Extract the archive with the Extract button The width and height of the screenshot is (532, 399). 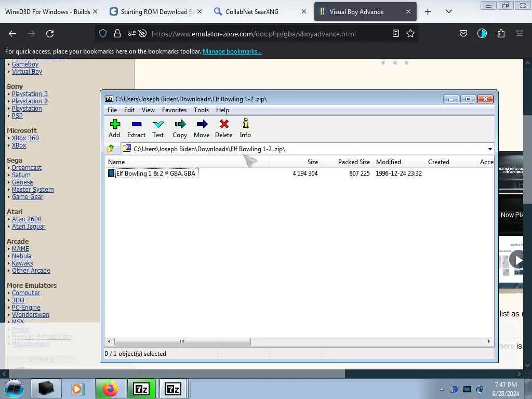pos(137,128)
